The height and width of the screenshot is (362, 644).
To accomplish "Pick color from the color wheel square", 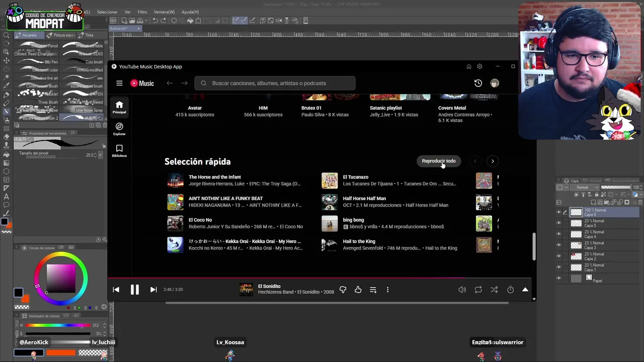I will (x=61, y=278).
